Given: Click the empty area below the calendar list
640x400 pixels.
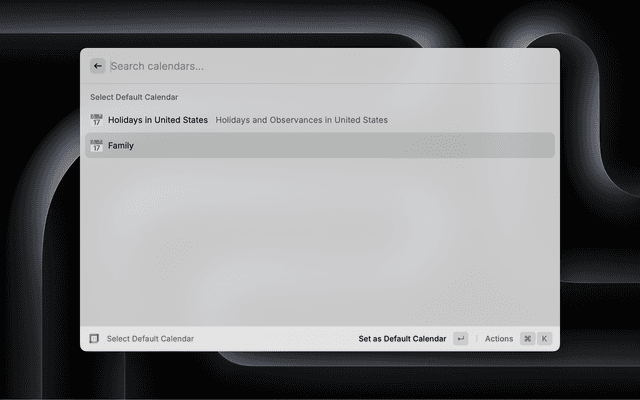Looking at the screenshot, I should tap(320, 241).
